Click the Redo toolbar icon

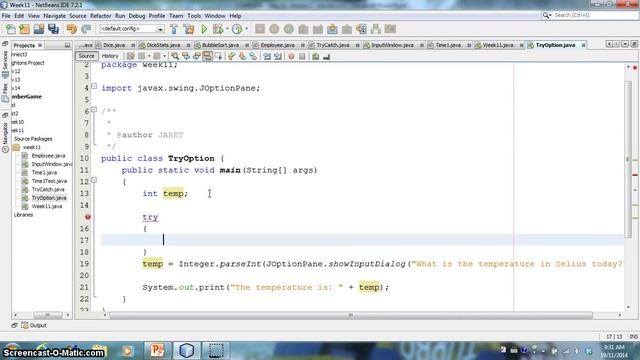86,29
